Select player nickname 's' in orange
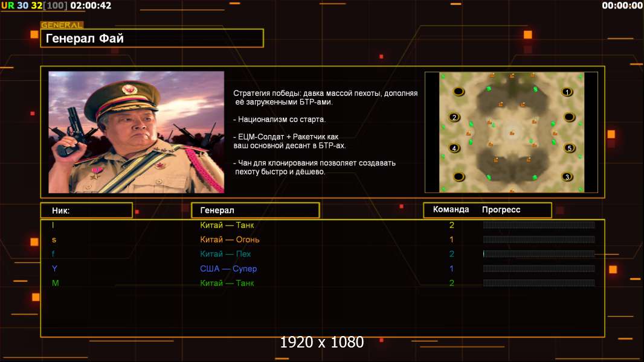 tap(54, 240)
